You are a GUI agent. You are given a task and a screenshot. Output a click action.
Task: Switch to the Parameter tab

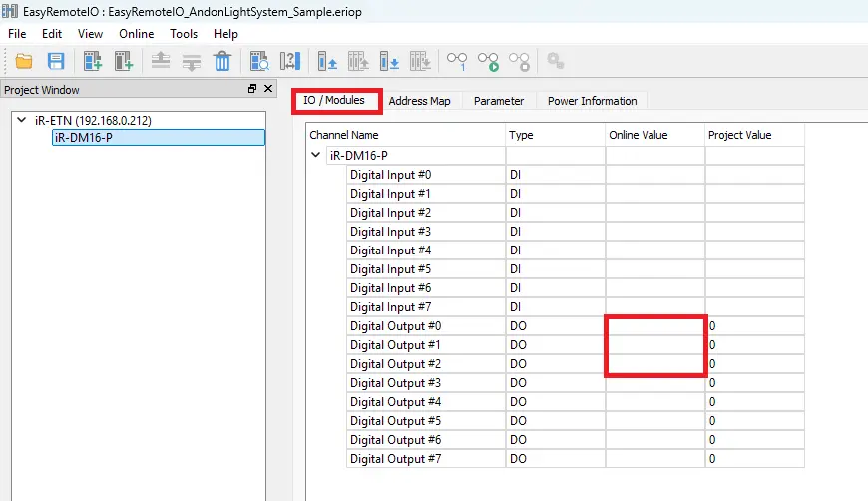[499, 101]
